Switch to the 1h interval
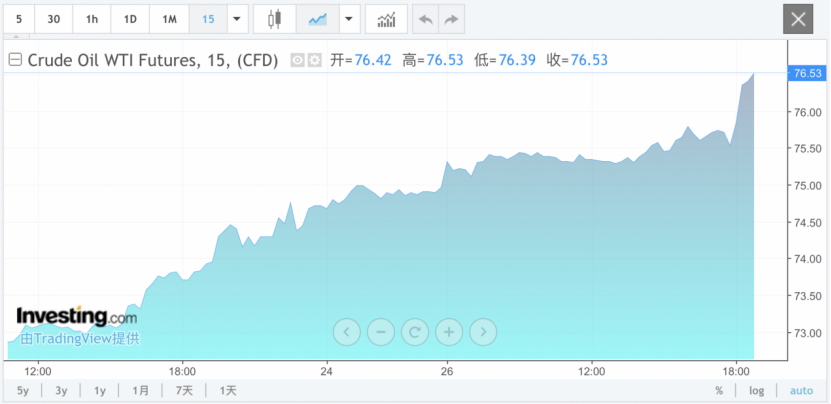The height and width of the screenshot is (404, 831). coord(92,19)
